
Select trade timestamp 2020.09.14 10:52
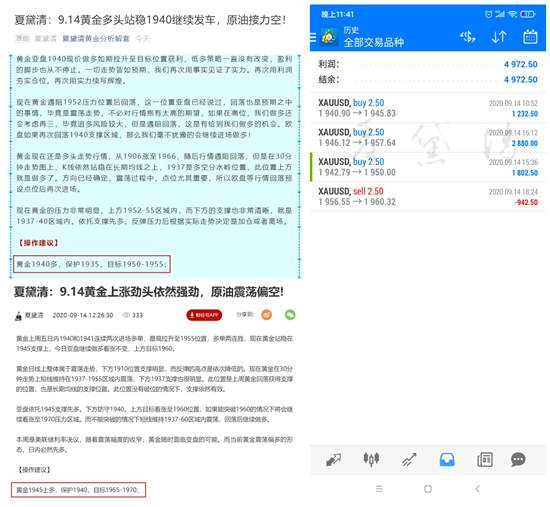click(x=513, y=103)
